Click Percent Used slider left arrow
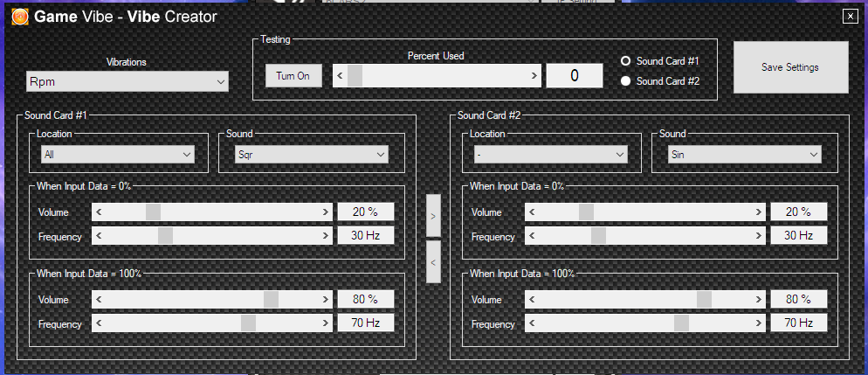Image resolution: width=868 pixels, height=375 pixels. 340,75
